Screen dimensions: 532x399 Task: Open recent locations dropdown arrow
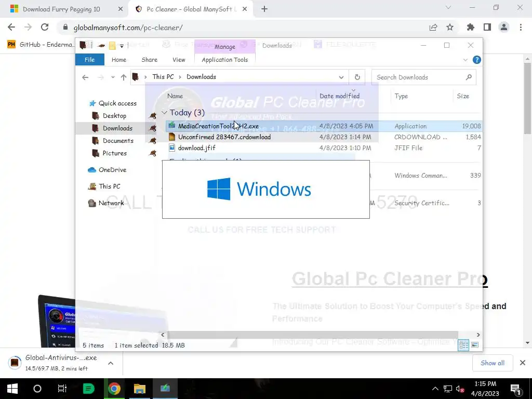pyautogui.click(x=113, y=77)
